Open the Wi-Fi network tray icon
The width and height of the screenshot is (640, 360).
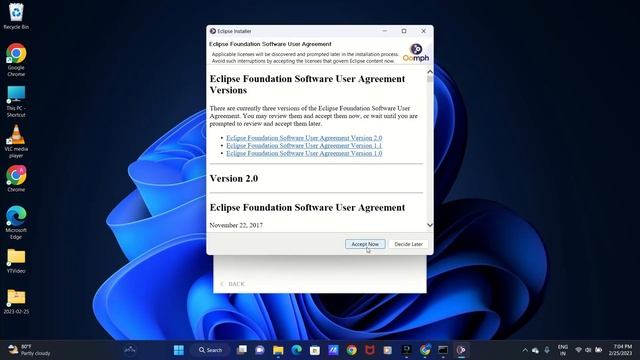pyautogui.click(x=578, y=350)
